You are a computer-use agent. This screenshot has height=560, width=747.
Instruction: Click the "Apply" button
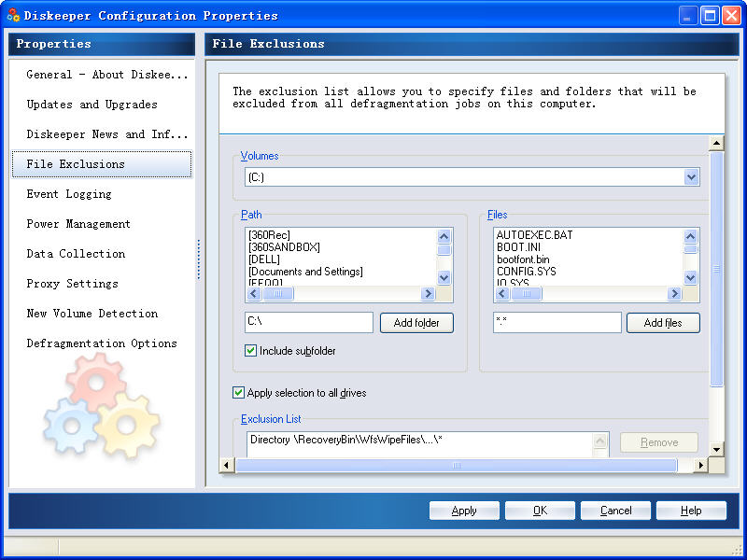coord(464,510)
